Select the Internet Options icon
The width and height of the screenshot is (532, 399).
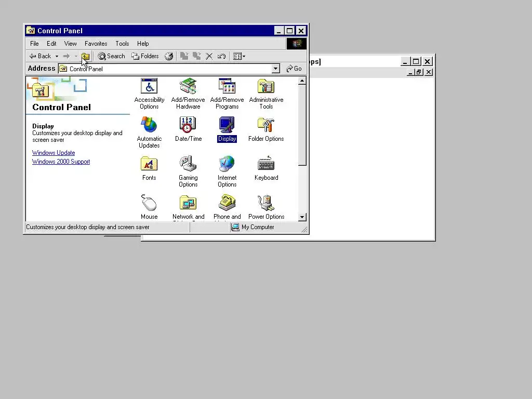pos(227,171)
